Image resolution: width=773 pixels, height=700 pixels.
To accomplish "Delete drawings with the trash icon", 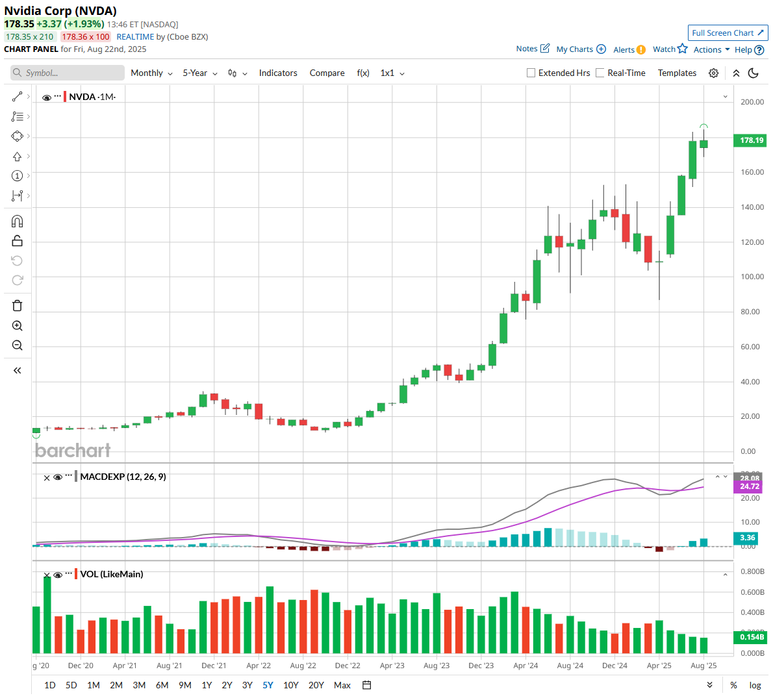I will 17,306.
